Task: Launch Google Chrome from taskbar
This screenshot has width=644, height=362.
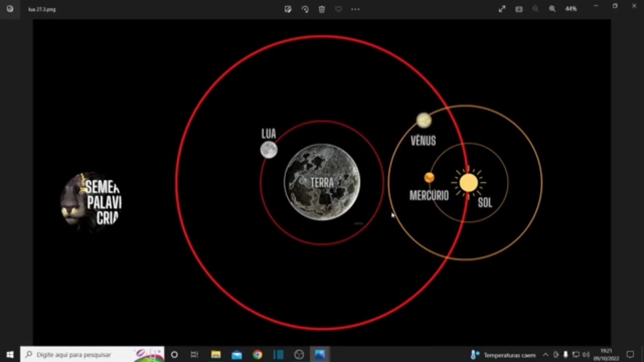Action: point(258,354)
